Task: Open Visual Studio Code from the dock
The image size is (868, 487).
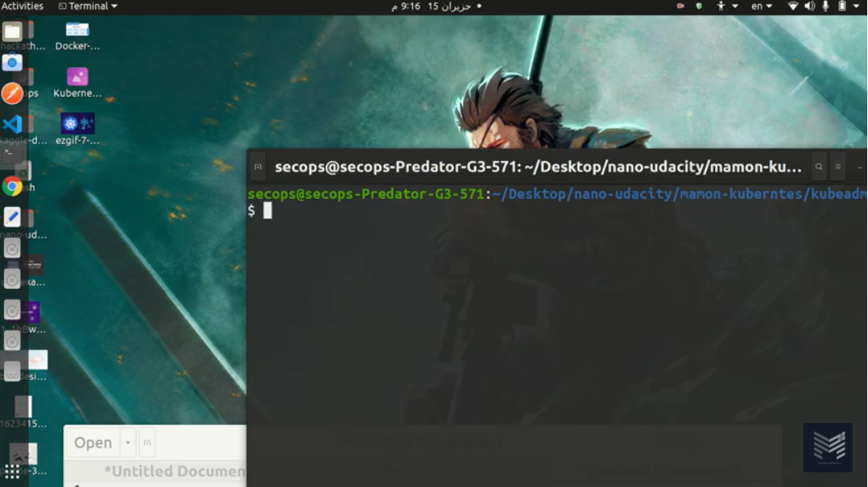Action: click(11, 124)
